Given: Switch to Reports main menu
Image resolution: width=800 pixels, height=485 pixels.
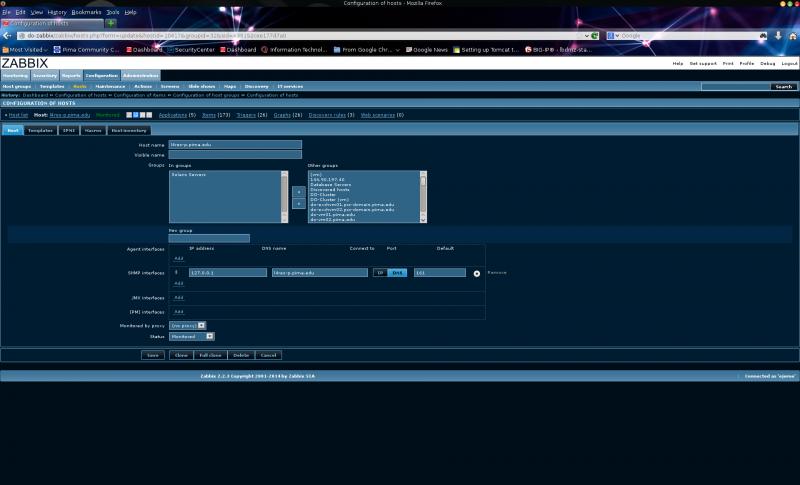Looking at the screenshot, I should (71, 75).
